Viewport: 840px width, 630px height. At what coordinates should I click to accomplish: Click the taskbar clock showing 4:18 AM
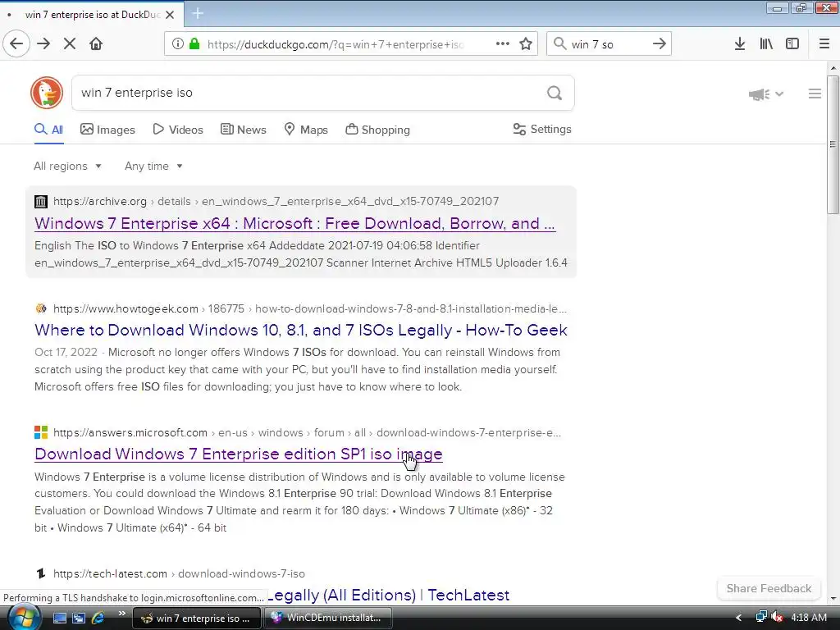808,618
